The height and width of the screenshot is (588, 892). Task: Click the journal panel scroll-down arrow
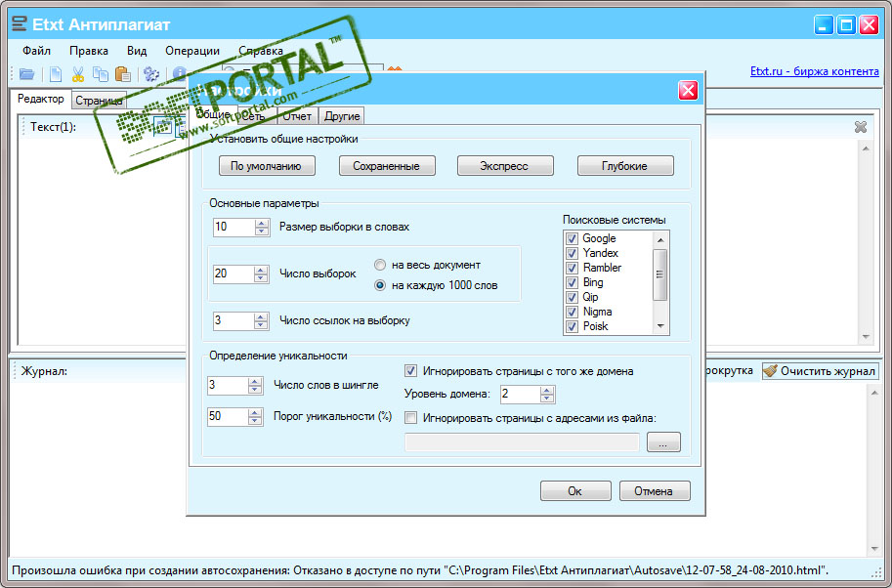pyautogui.click(x=874, y=549)
